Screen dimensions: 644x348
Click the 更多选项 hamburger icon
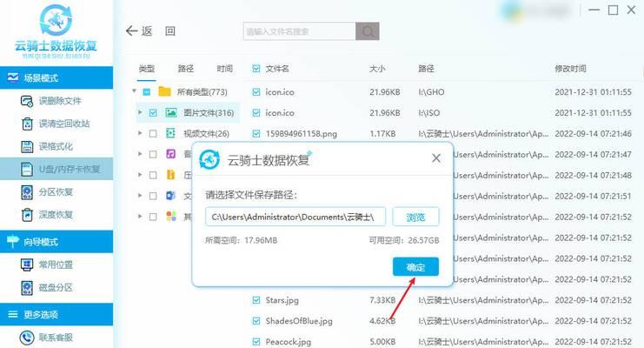point(13,315)
